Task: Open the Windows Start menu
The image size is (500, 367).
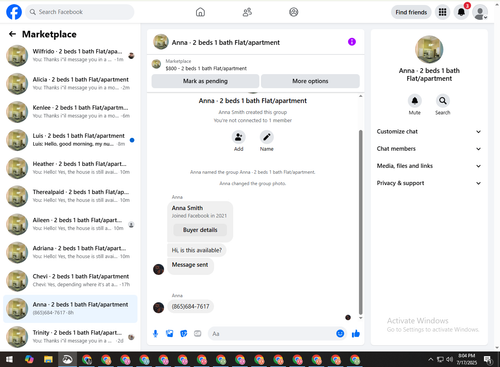Action: tap(9, 359)
